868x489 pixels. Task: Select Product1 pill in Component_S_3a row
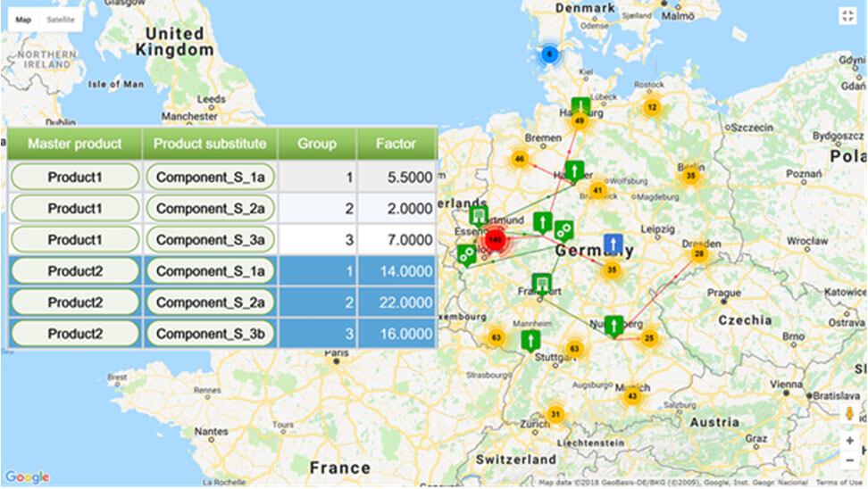click(75, 239)
